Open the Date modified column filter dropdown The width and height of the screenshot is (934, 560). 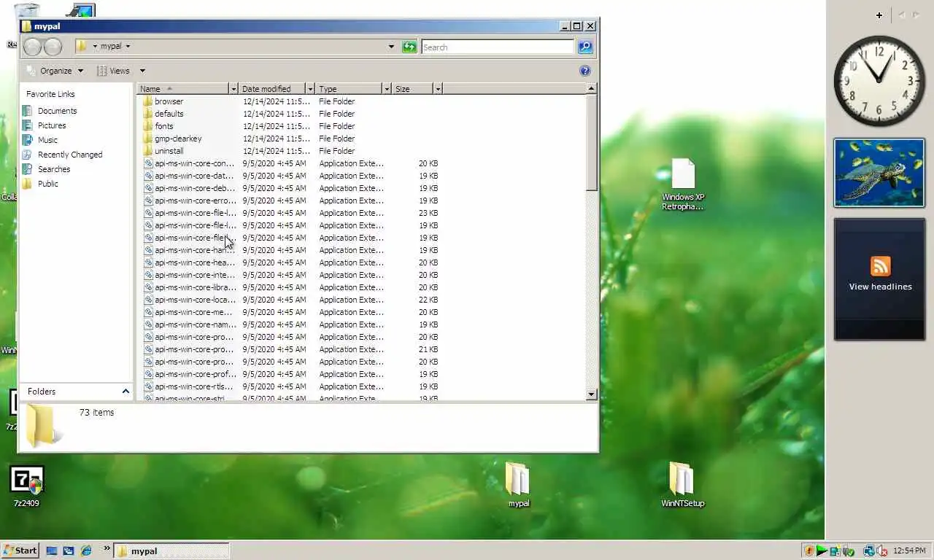tap(310, 89)
